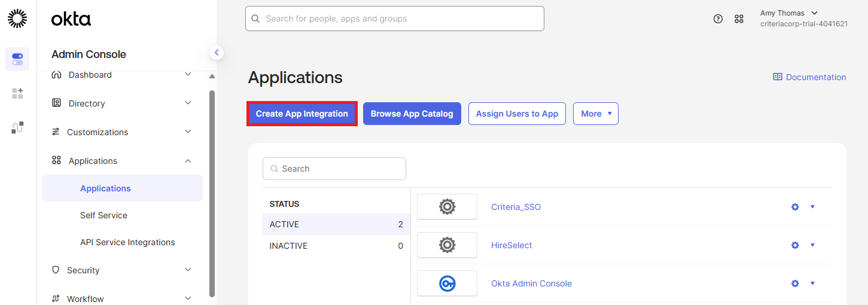Screen dimensions: 868x305
Task: Click the criteriacorp-trial-4041621 org name
Action: [x=804, y=24]
